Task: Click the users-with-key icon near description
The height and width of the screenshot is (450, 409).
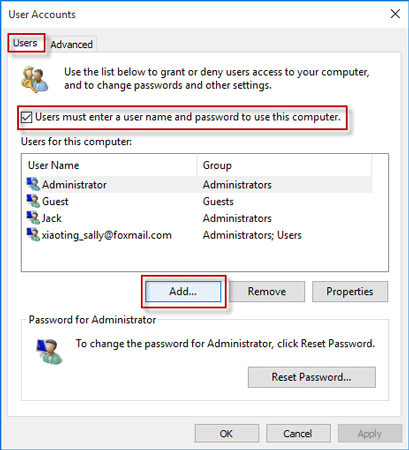Action: pos(35,79)
